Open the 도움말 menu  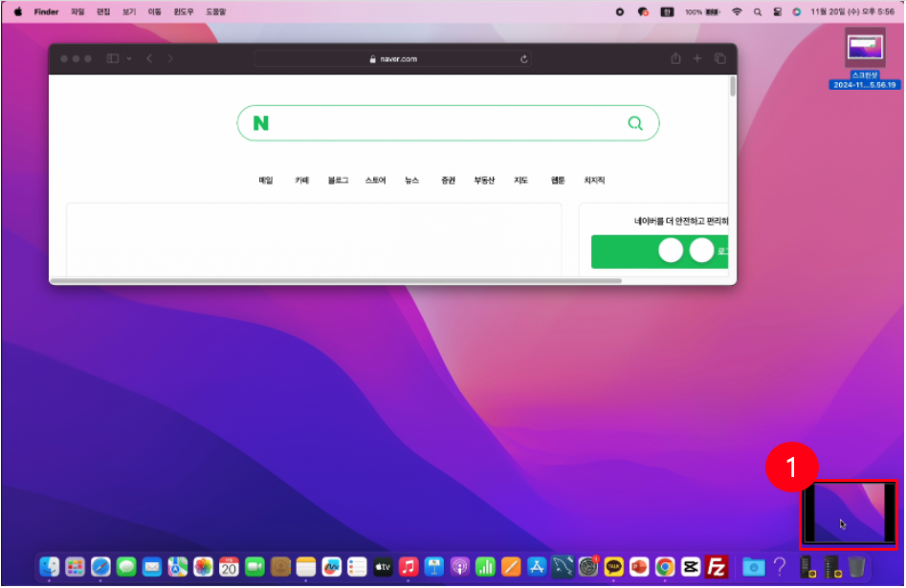pos(216,11)
